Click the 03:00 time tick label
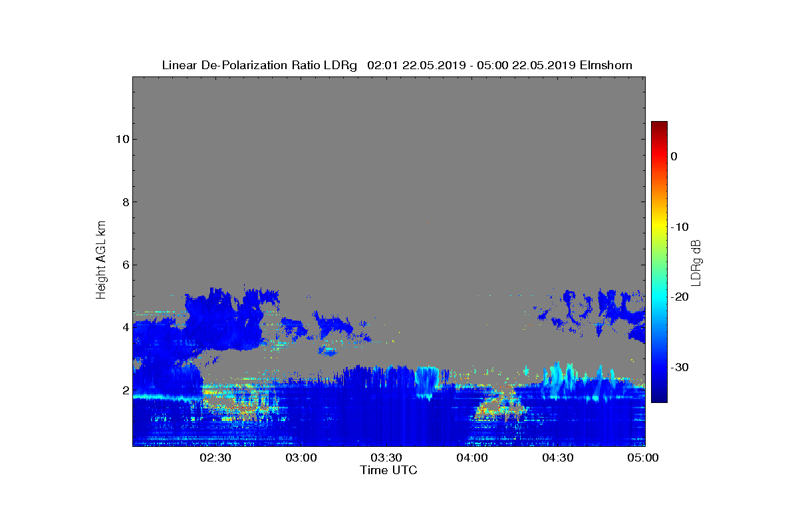The image size is (798, 532). tap(301, 458)
